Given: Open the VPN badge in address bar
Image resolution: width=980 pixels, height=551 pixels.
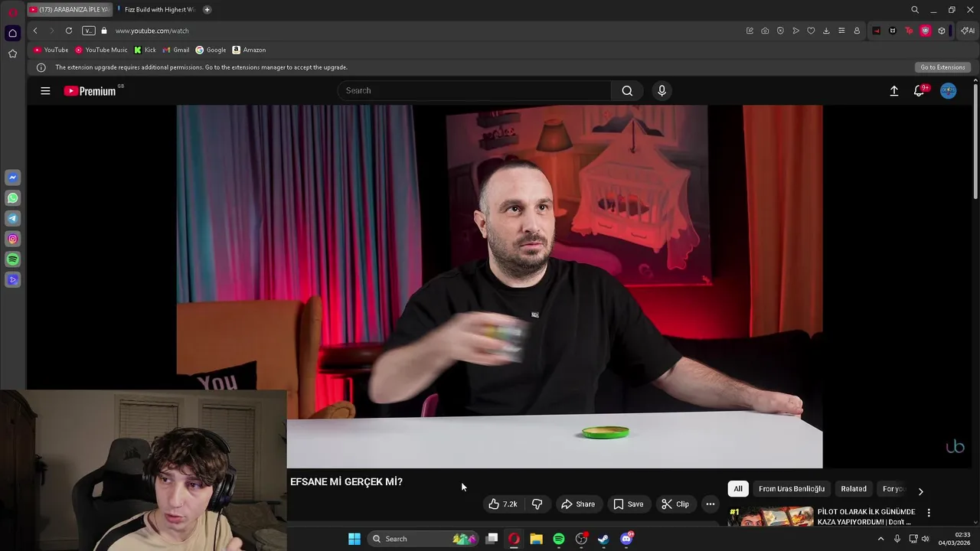Looking at the screenshot, I should 89,31.
